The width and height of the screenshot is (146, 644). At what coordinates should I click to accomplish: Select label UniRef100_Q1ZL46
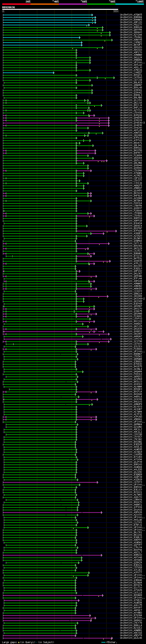(131, 638)
